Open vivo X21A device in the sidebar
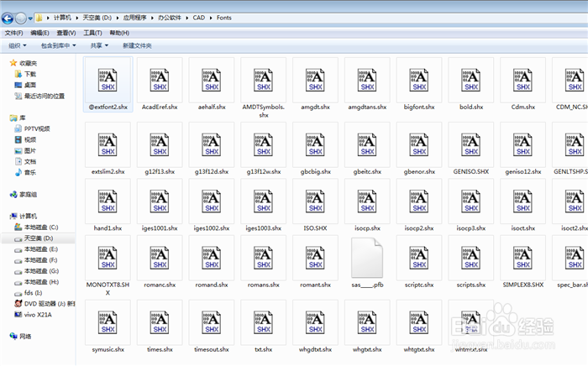 pos(33,315)
